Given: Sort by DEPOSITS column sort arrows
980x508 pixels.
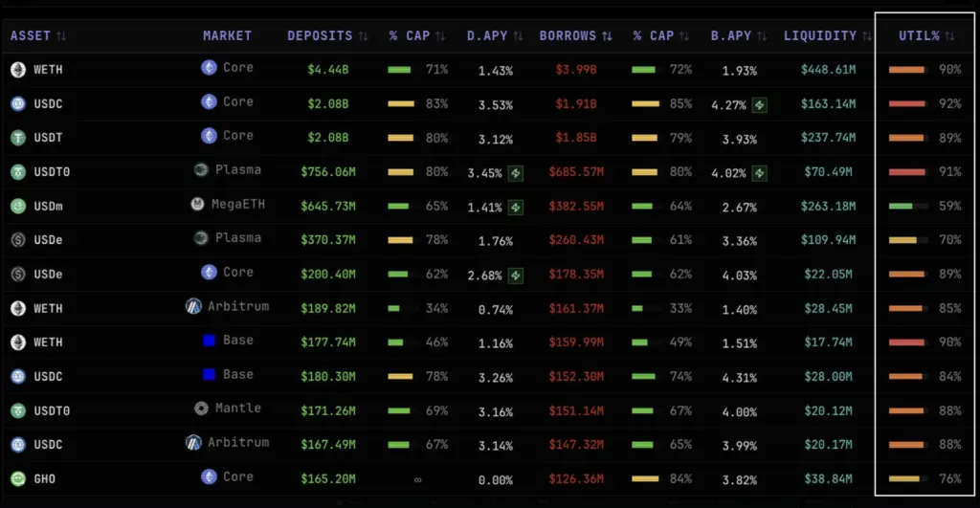Looking at the screenshot, I should point(363,36).
